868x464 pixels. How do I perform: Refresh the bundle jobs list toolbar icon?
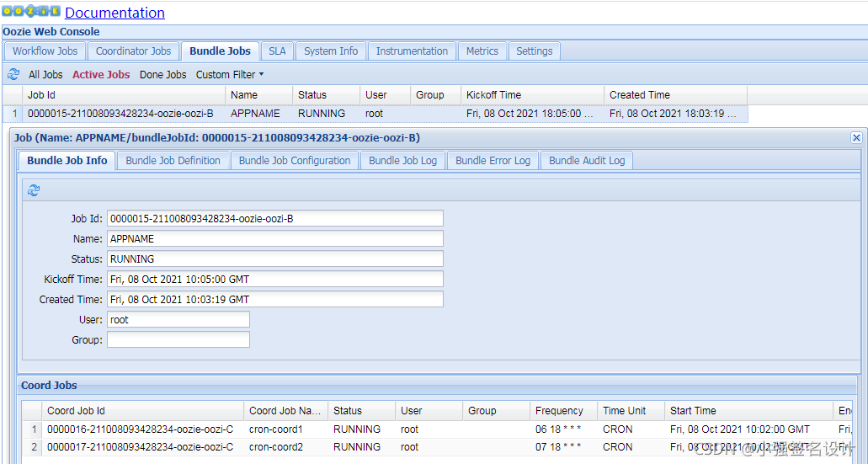pyautogui.click(x=13, y=74)
